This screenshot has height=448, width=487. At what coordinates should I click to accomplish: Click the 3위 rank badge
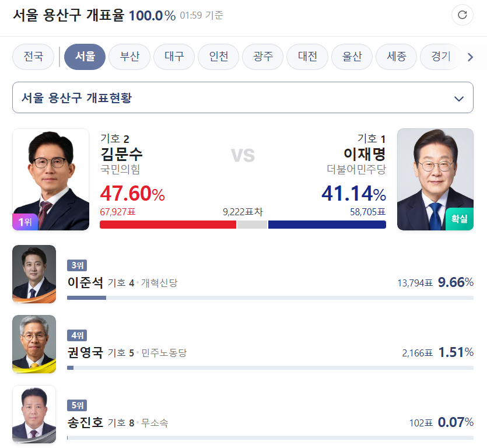[77, 266]
